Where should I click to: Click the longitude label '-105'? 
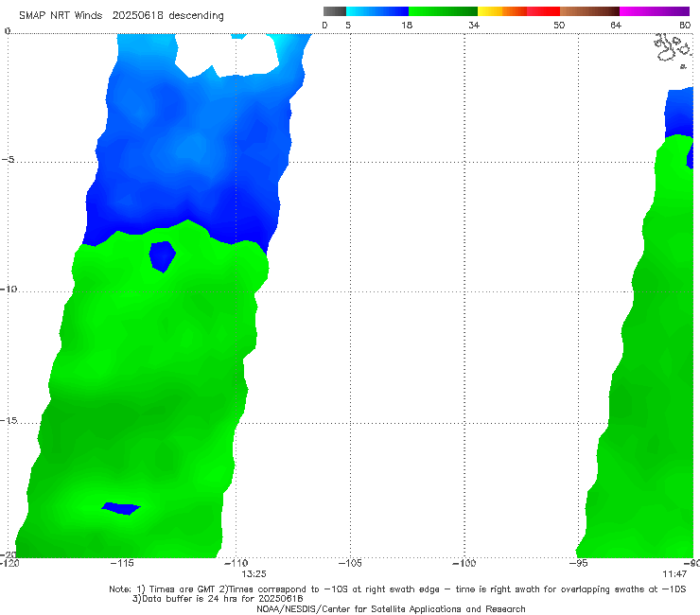(x=350, y=563)
